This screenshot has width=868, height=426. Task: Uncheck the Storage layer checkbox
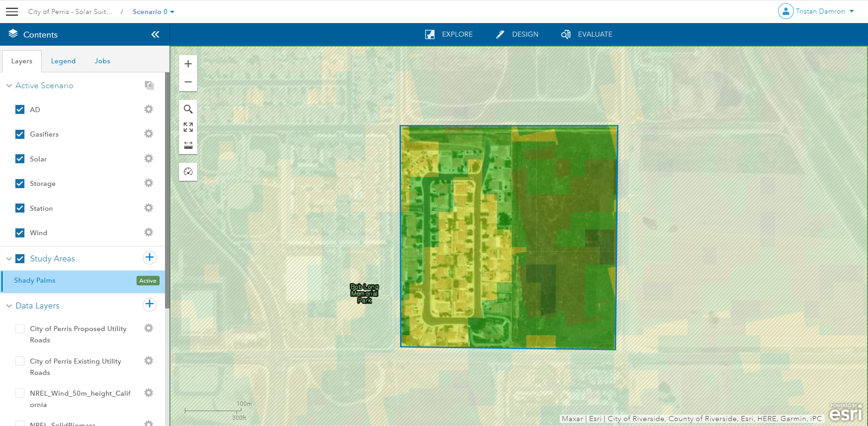pyautogui.click(x=20, y=184)
